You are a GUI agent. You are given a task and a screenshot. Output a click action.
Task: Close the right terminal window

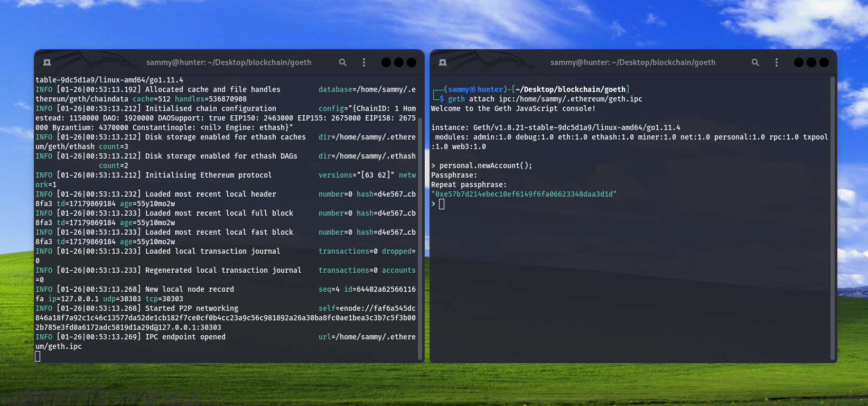click(824, 62)
